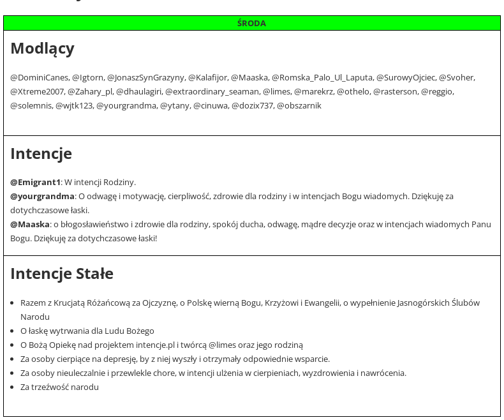Select the "Za trzeźwość narodu" list item

click(59, 387)
